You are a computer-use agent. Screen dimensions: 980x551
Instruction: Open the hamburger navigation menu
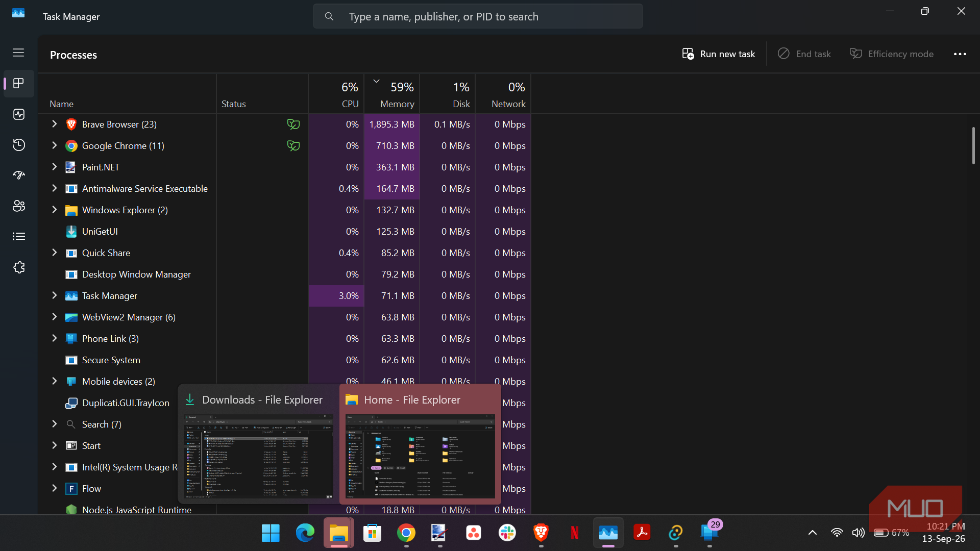click(18, 53)
